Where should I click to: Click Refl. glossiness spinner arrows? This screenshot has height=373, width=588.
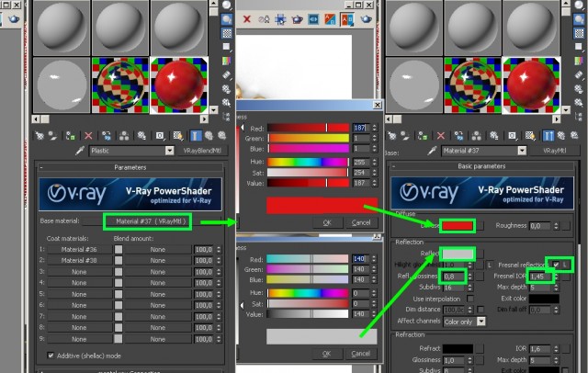point(469,277)
